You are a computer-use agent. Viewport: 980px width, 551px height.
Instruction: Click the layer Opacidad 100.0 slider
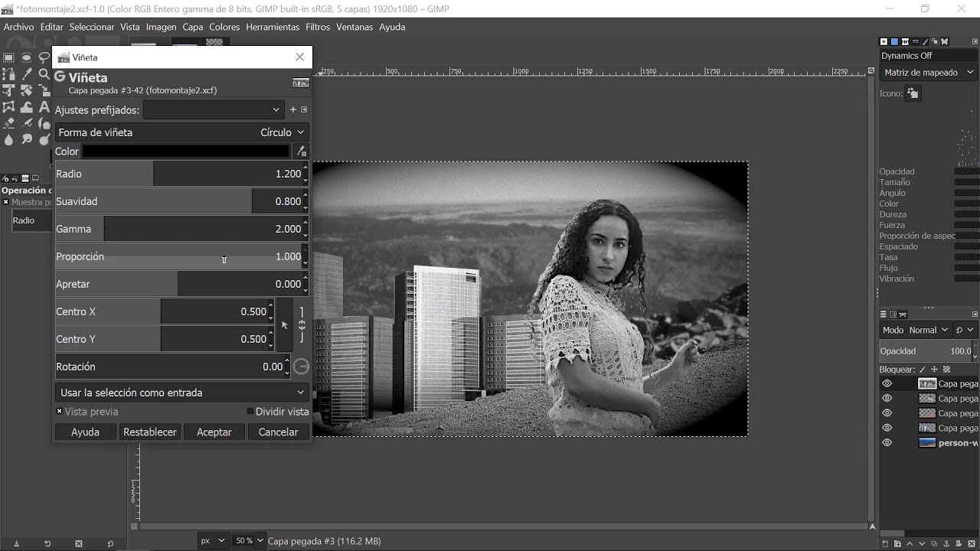tap(929, 351)
